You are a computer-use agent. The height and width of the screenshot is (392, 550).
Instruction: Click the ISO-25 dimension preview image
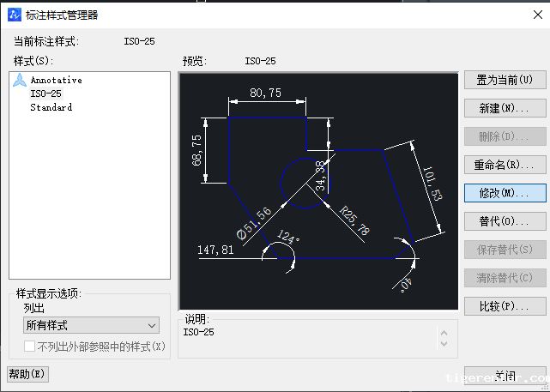point(318,190)
